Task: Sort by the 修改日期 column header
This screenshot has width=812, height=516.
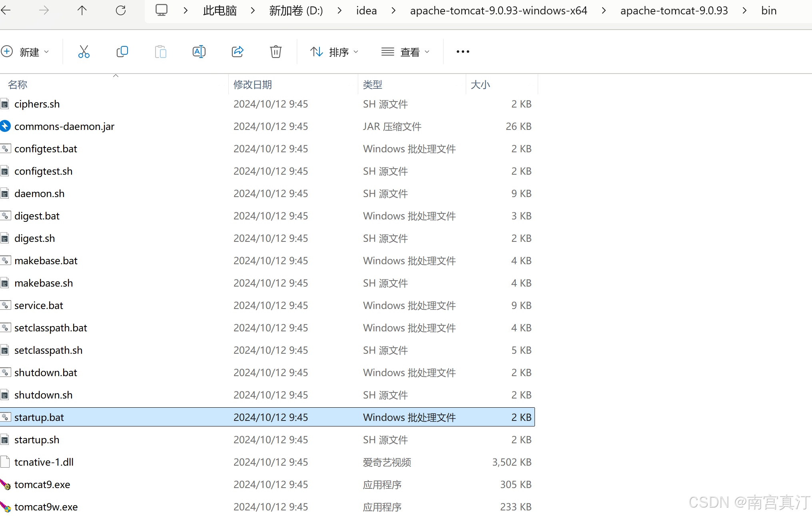Action: (x=253, y=85)
